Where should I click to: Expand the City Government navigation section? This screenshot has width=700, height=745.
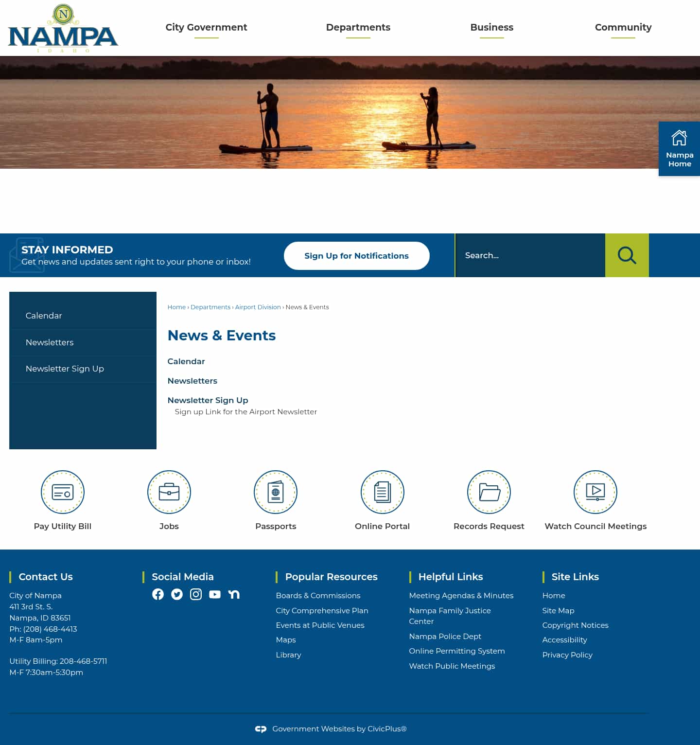tap(206, 28)
